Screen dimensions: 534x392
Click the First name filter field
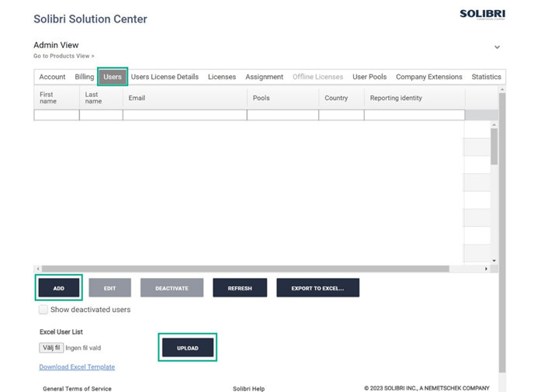(x=56, y=115)
